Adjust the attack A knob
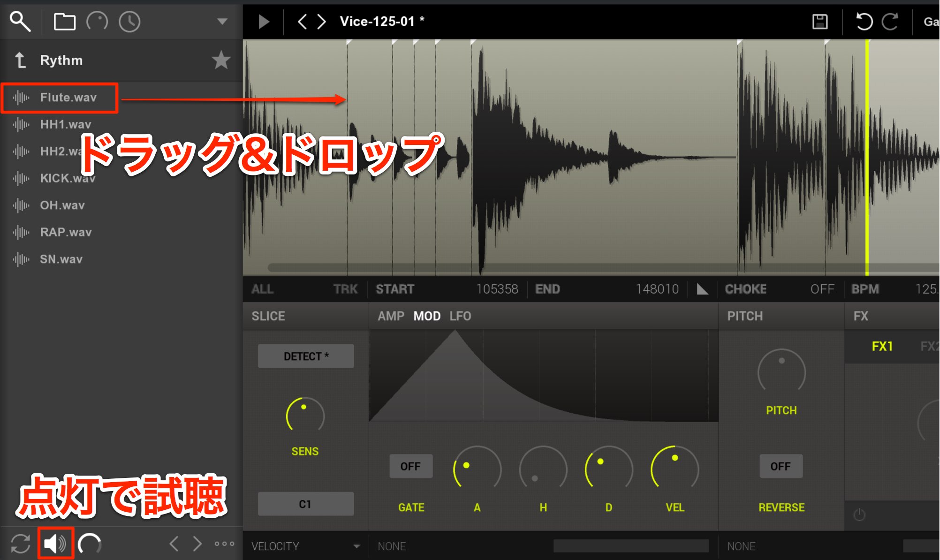Viewport: 940px width, 560px height. [x=477, y=469]
